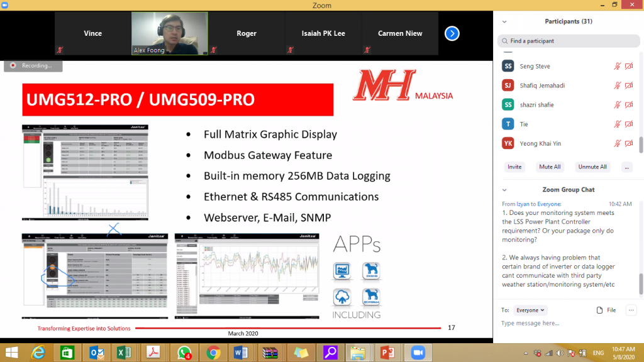644x362 pixels.
Task: Collapse the Zoom Group Chat chevron
Action: coord(504,190)
